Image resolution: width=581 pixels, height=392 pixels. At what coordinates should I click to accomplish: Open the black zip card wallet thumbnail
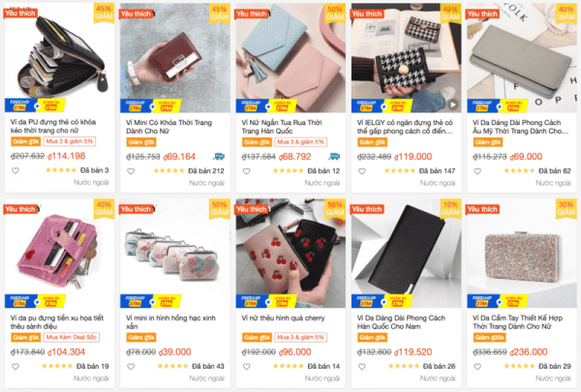point(59,58)
